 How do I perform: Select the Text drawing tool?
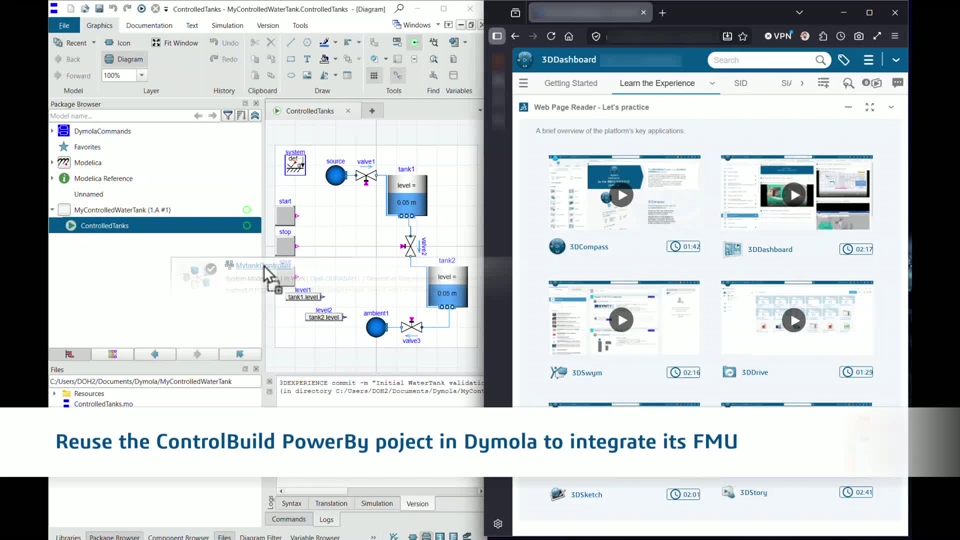pos(307,59)
